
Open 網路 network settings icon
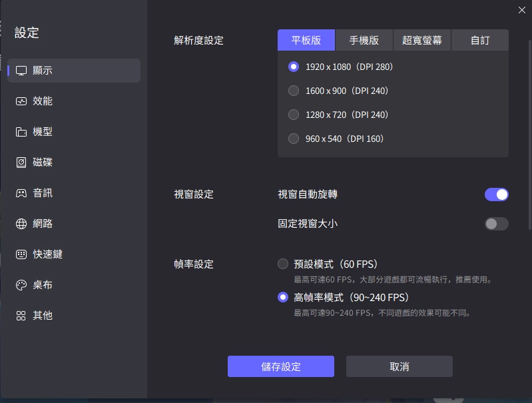(x=21, y=224)
